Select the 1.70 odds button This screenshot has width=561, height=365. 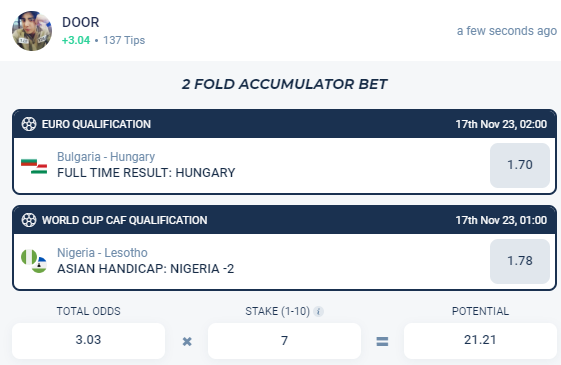520,165
